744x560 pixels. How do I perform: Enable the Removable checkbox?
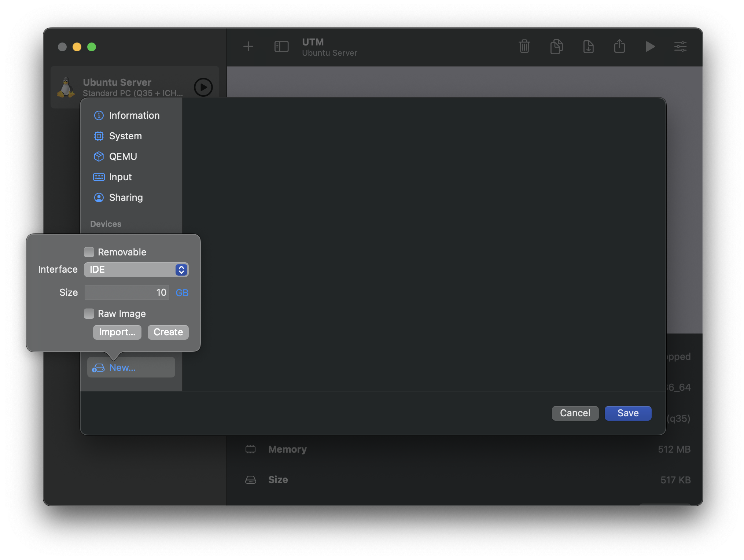(x=89, y=252)
